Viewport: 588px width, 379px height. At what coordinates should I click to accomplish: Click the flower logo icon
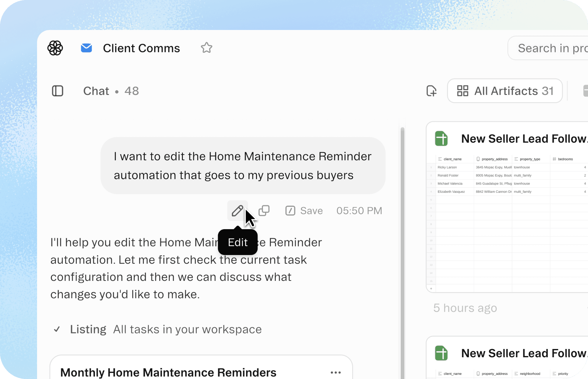(x=55, y=48)
